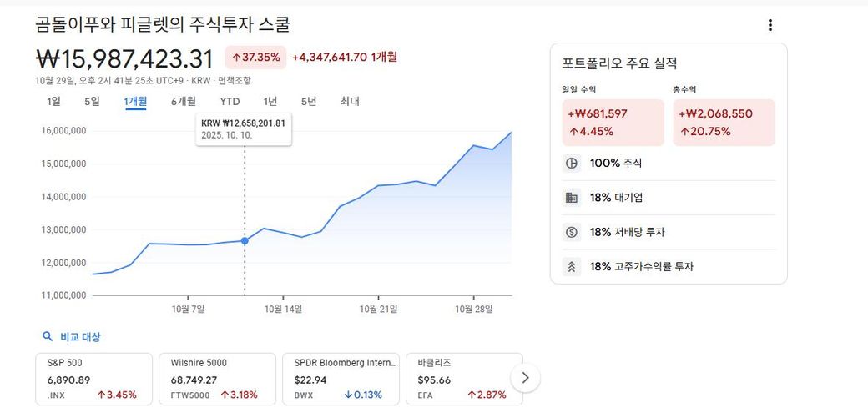Select the 최대 time range tab

[350, 102]
